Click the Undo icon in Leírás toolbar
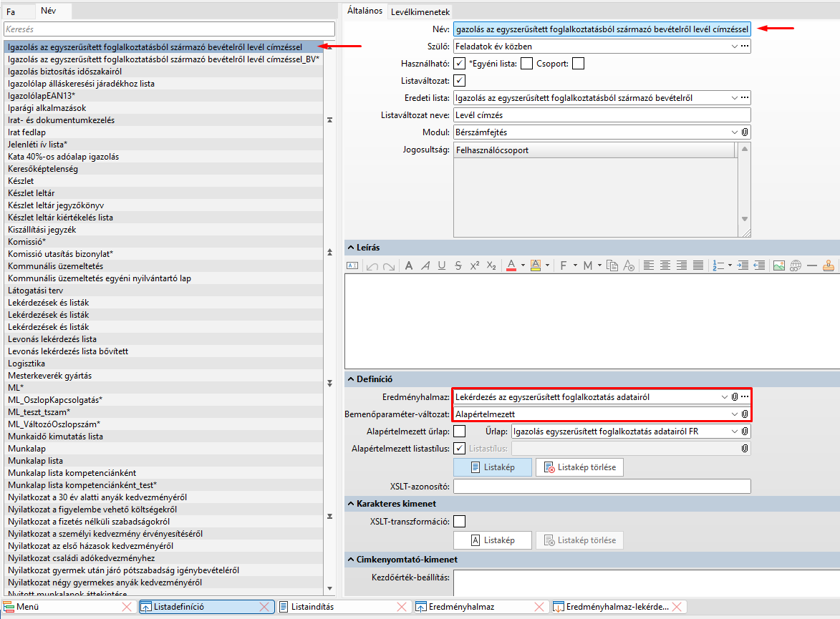 [x=372, y=265]
